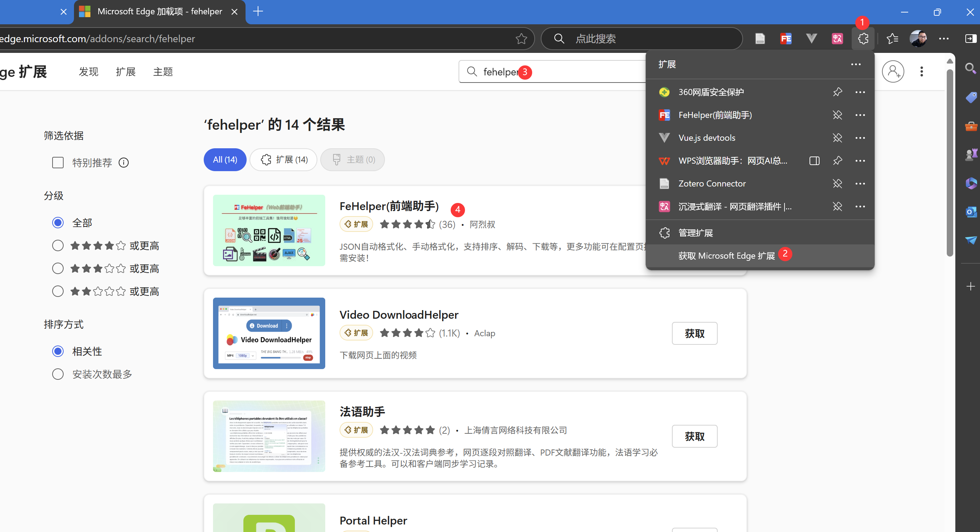
Task: Open 法语助手 result title
Action: pyautogui.click(x=362, y=412)
